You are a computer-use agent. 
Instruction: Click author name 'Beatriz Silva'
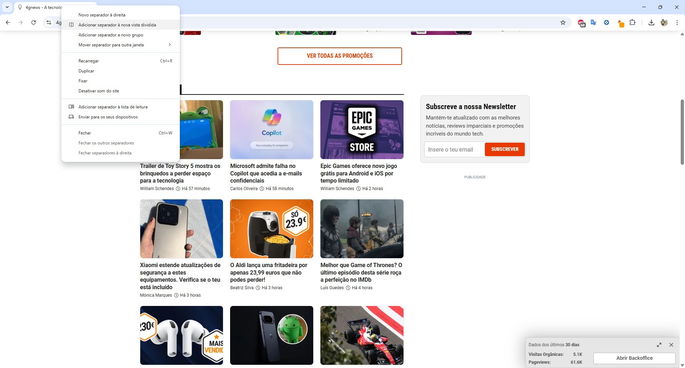[242, 288]
